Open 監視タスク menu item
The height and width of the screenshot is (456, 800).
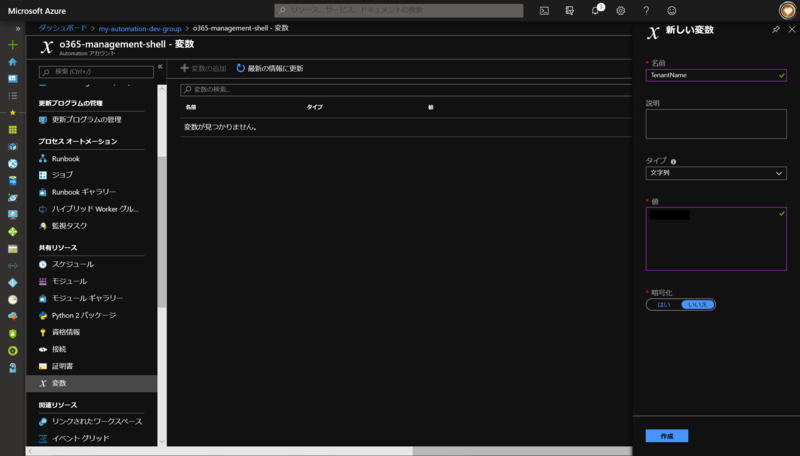point(92,226)
